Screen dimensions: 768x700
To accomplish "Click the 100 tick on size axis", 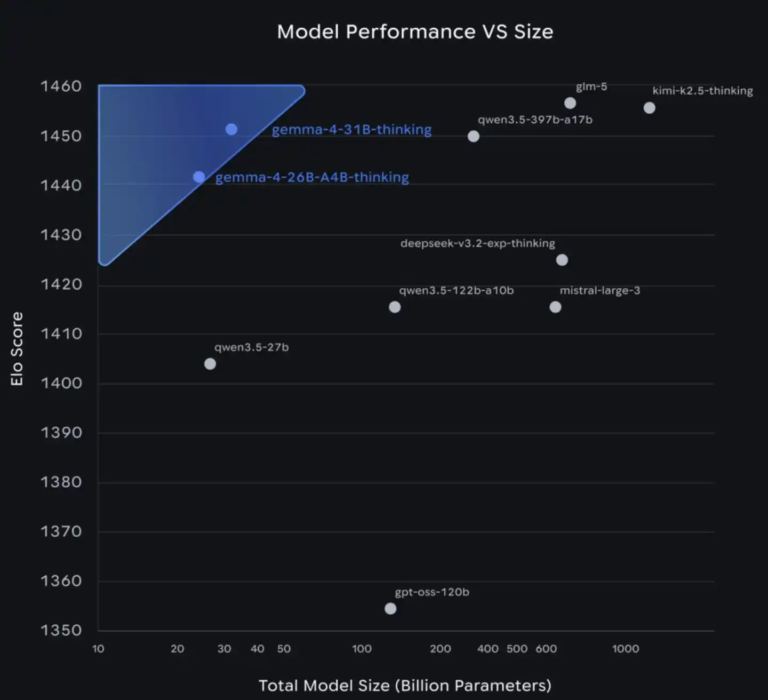I will tap(362, 649).
